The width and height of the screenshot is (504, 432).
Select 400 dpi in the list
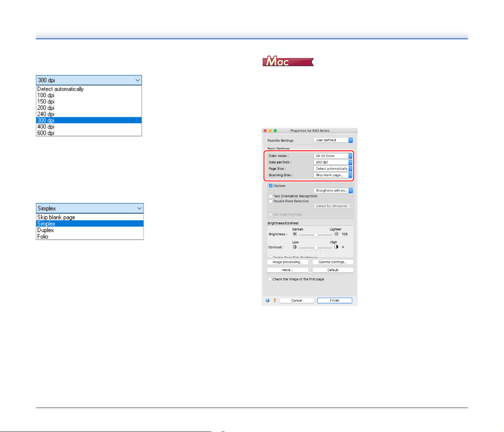pos(89,127)
